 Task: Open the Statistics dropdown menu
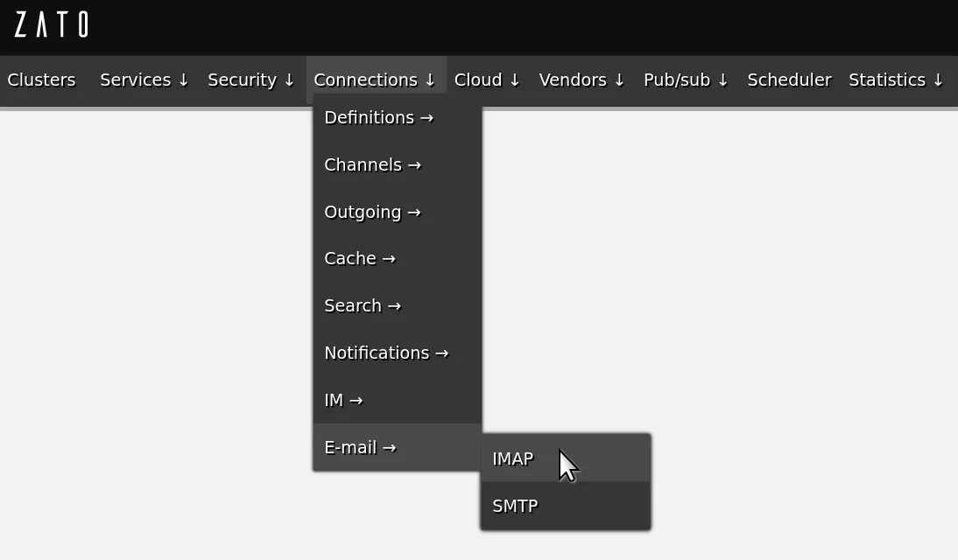point(896,80)
